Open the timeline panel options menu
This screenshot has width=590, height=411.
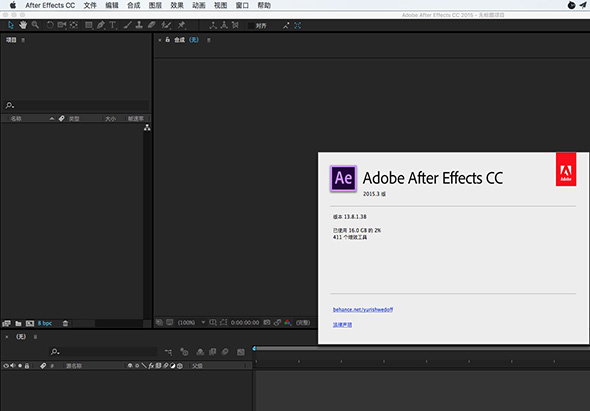pyautogui.click(x=35, y=337)
